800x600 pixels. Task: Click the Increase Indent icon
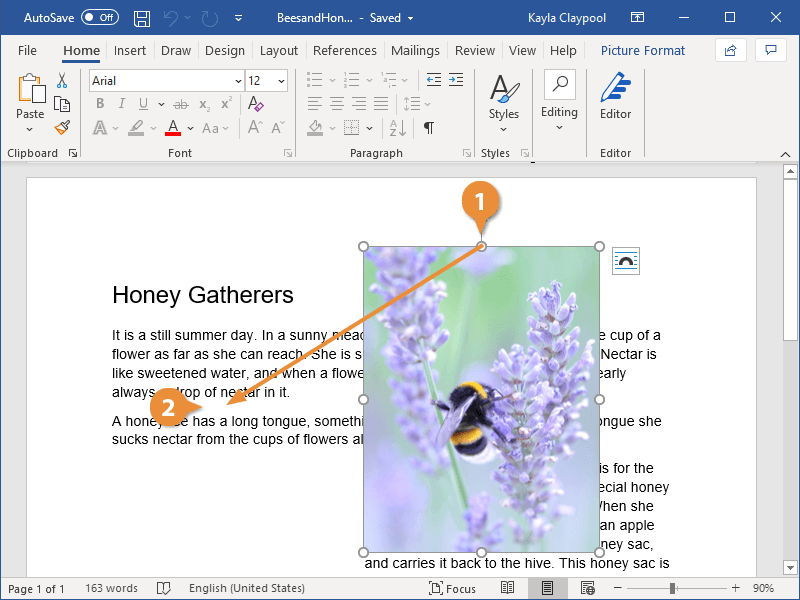[457, 81]
